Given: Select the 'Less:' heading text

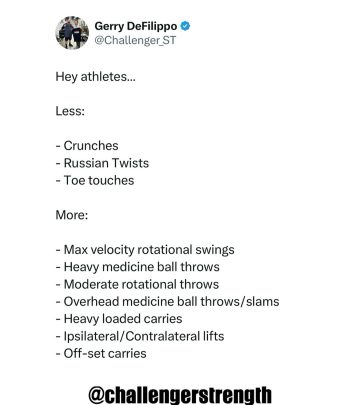Looking at the screenshot, I should coord(70,111).
